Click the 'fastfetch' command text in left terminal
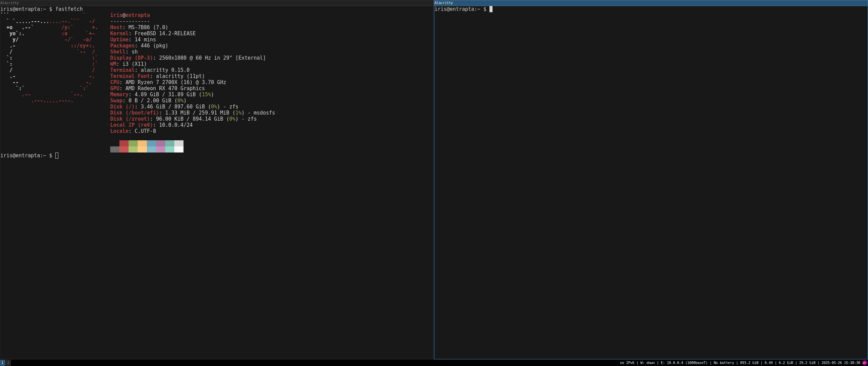This screenshot has height=366, width=868. point(69,9)
